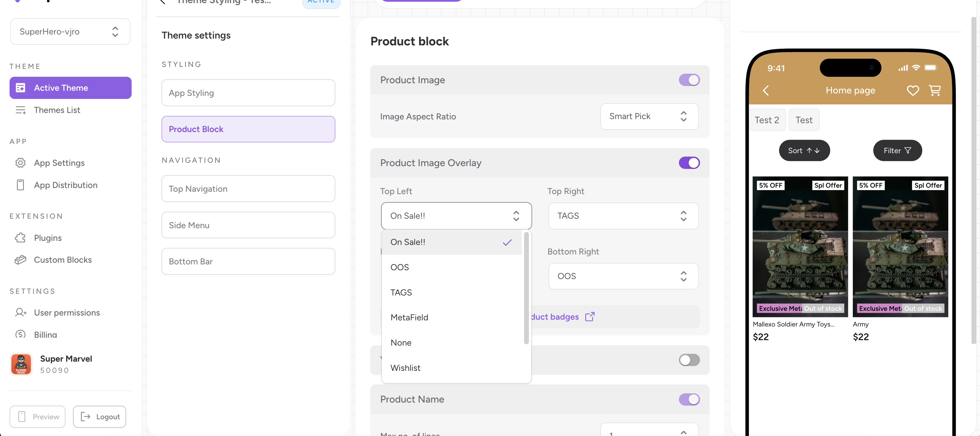Click the Super Marvel app avatar
The height and width of the screenshot is (436, 980).
point(21,364)
